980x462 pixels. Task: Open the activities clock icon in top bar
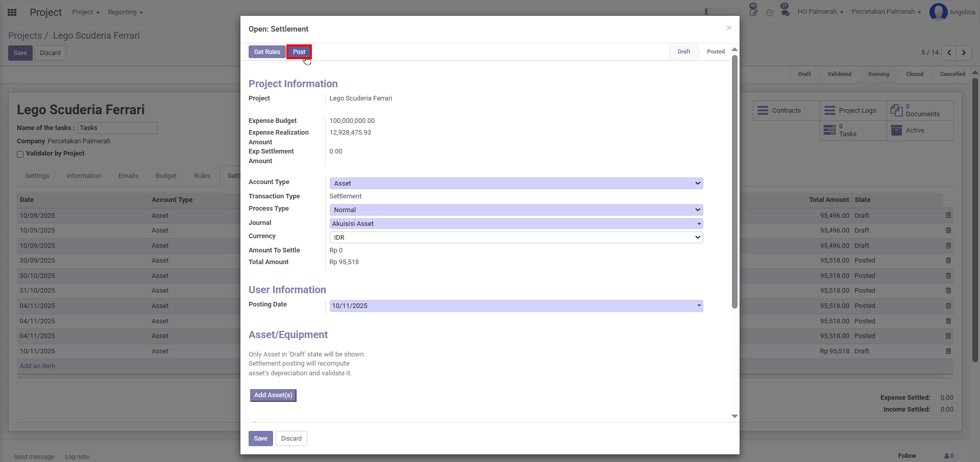coord(769,12)
